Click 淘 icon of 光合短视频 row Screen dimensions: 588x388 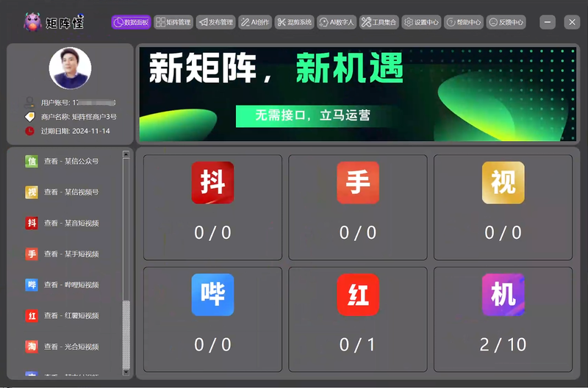pos(32,346)
